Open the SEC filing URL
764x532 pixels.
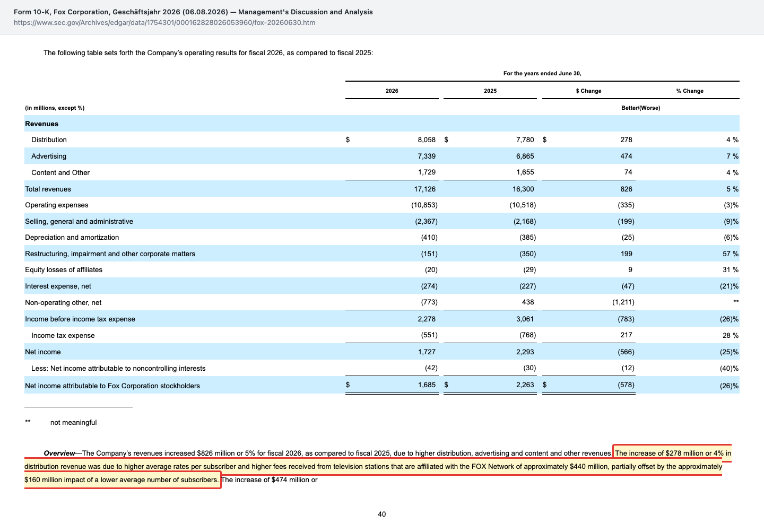click(164, 23)
